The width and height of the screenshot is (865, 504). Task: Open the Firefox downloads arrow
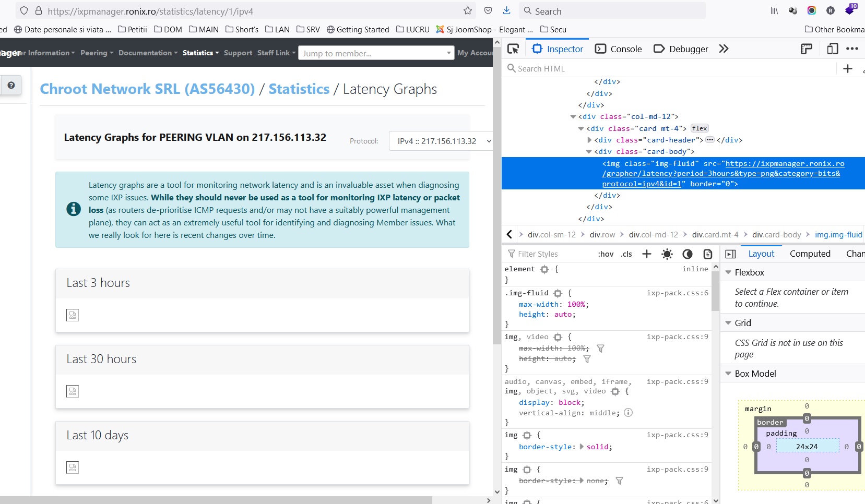[506, 11]
